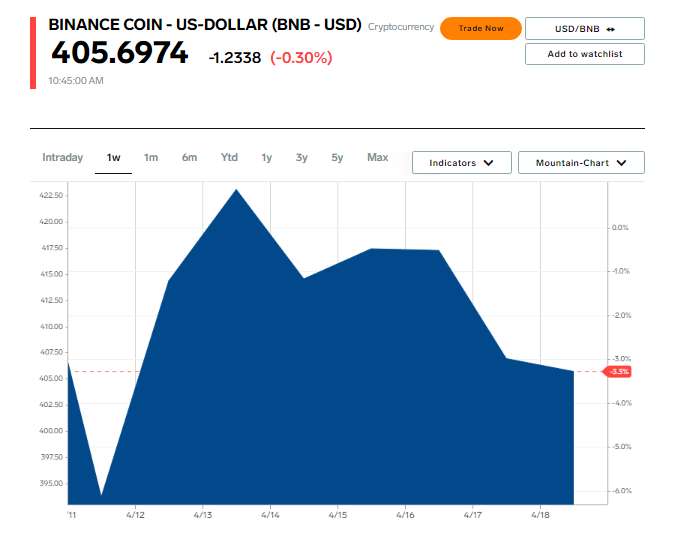Add BNB to watchlist
This screenshot has width=677, height=542.
[x=585, y=54]
